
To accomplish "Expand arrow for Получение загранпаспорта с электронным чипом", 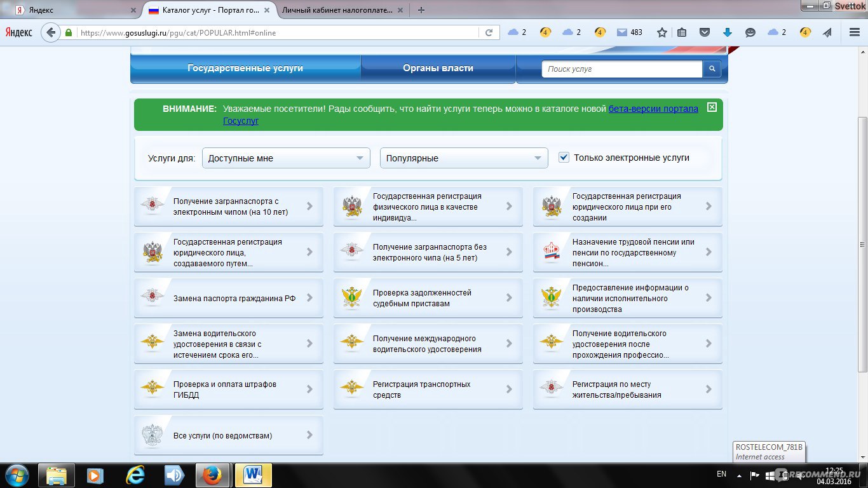I will (309, 206).
